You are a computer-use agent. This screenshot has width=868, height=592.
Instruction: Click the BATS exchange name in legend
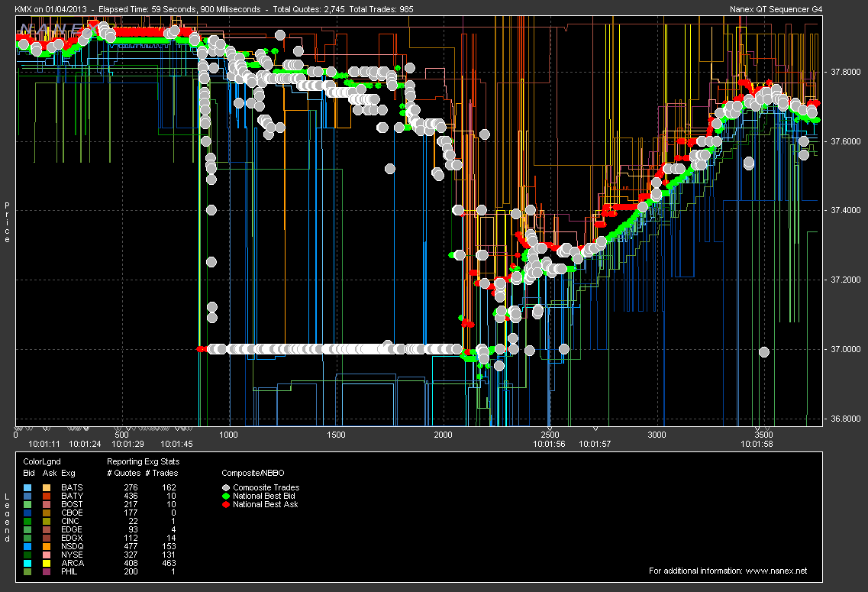pos(72,488)
